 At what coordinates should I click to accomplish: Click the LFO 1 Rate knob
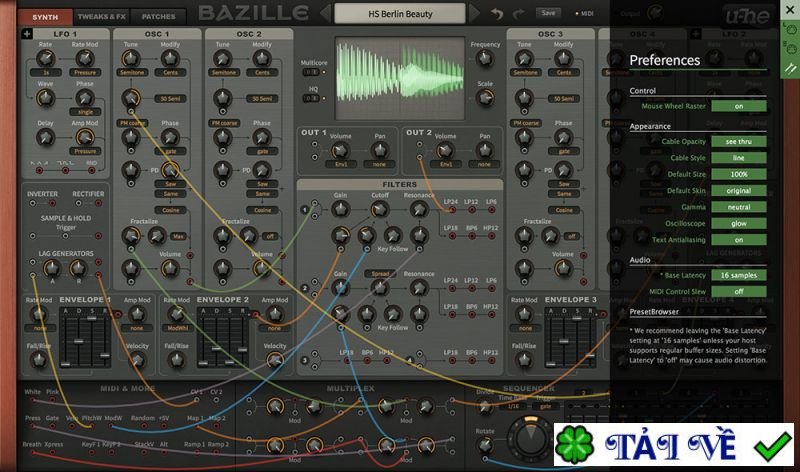tap(45, 58)
